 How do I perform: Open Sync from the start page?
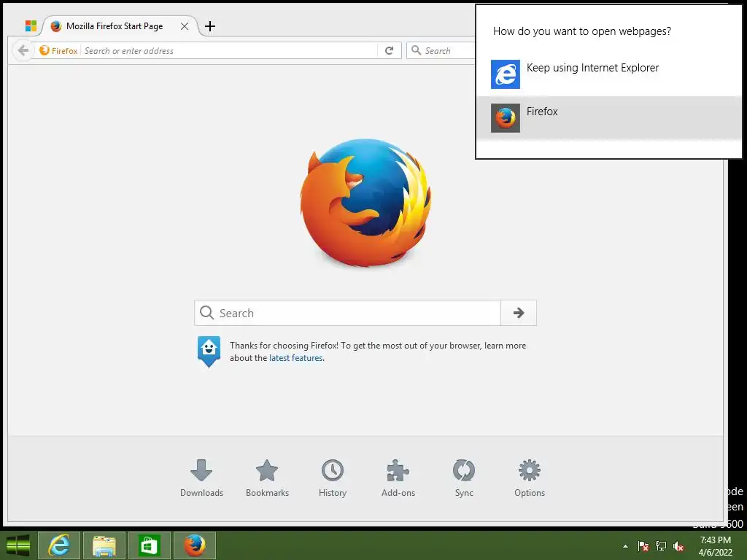tap(464, 478)
